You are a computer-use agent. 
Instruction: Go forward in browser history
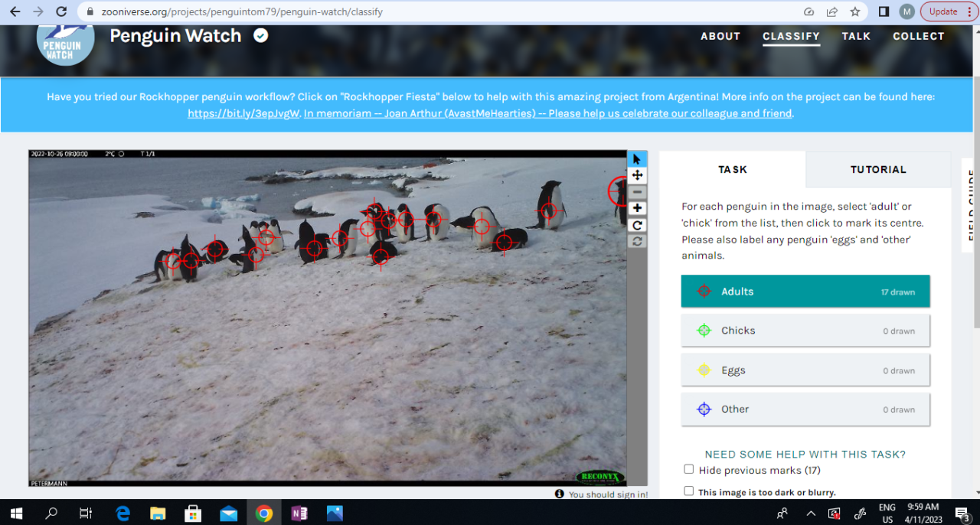tap(38, 11)
